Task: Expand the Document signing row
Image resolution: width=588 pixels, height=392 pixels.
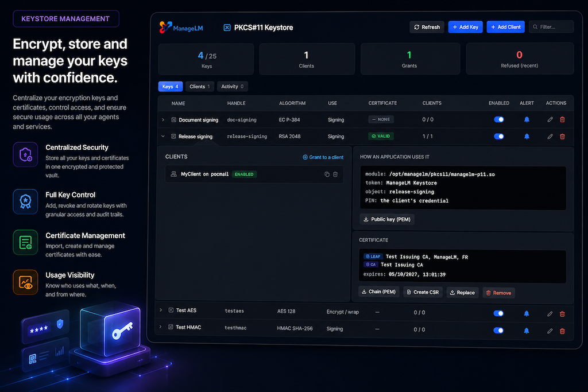Action: [163, 120]
